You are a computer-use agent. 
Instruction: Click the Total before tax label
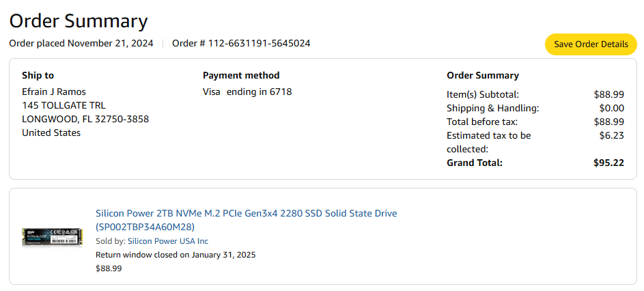pyautogui.click(x=482, y=122)
